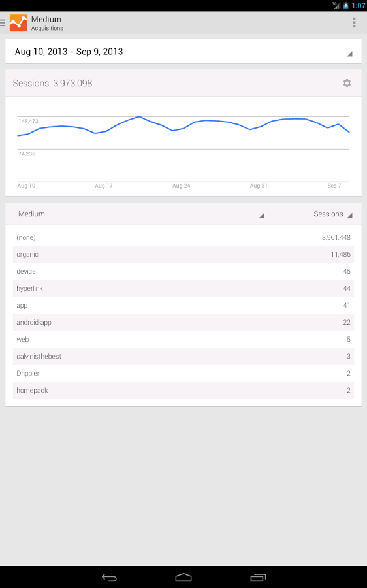This screenshot has width=367, height=588.
Task: Tap the Android home navigation button
Action: [183, 578]
